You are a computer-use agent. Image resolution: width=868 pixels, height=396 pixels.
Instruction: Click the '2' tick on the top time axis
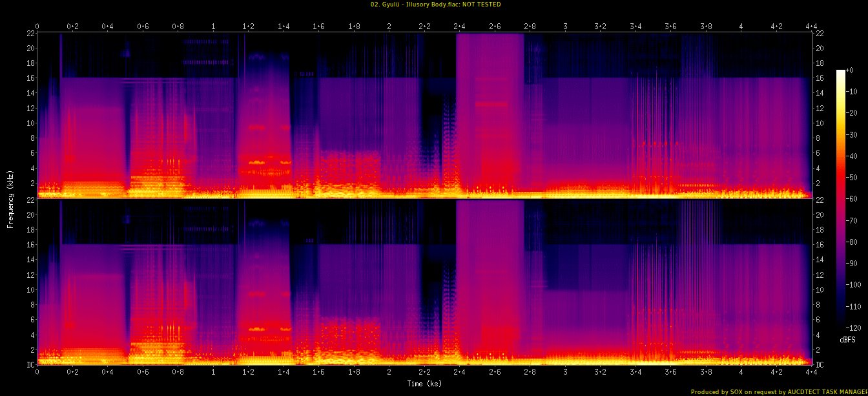tap(389, 26)
